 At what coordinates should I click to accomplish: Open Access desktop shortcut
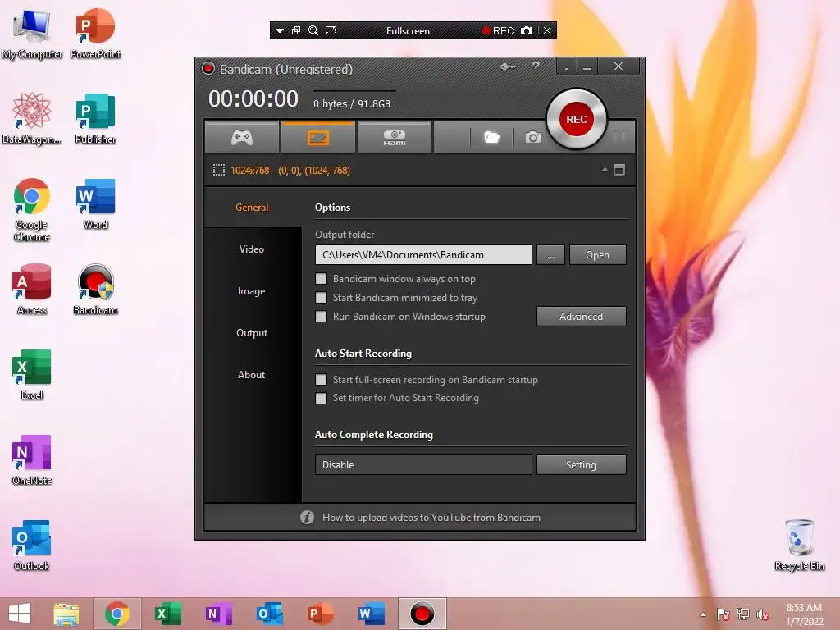click(32, 290)
